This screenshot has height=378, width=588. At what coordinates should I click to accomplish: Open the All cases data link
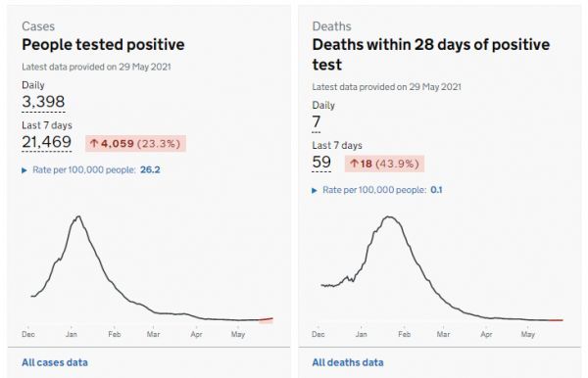pos(55,362)
